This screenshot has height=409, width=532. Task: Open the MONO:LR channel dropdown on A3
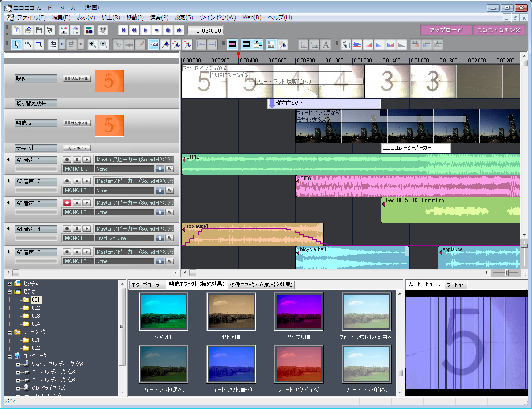78,212
